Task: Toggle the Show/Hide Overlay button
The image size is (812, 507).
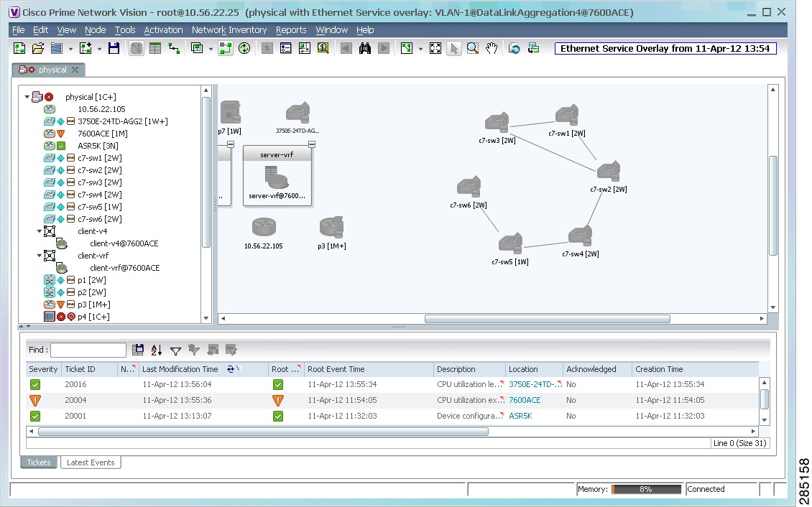Action: click(x=226, y=49)
